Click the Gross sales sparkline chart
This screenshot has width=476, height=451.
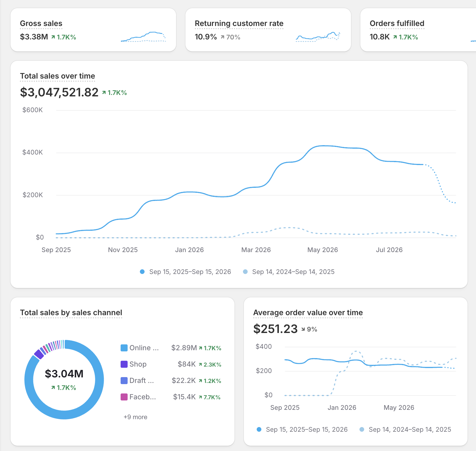(143, 37)
